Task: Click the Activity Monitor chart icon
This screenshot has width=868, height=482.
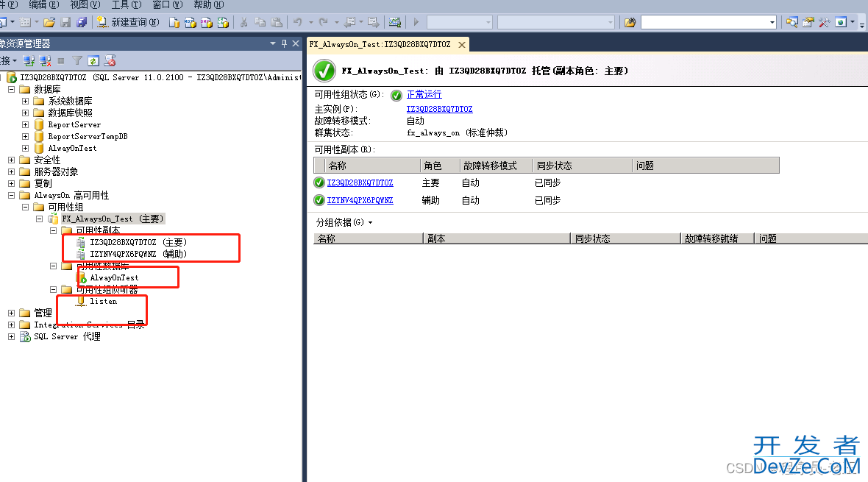Action: [395, 23]
